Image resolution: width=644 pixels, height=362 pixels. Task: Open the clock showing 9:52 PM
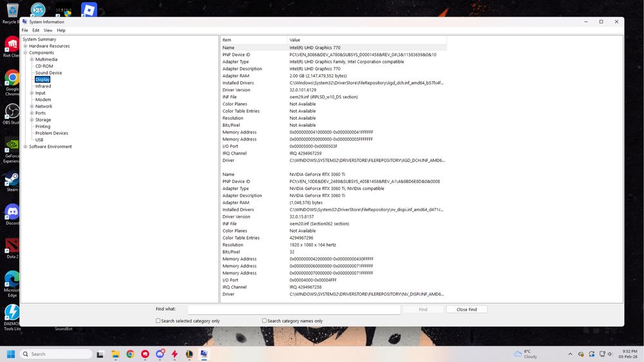tap(628, 354)
